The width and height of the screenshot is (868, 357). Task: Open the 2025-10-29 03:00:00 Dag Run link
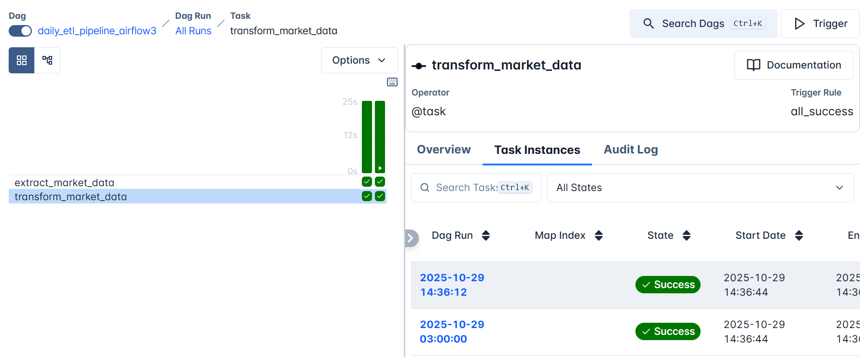(x=452, y=331)
